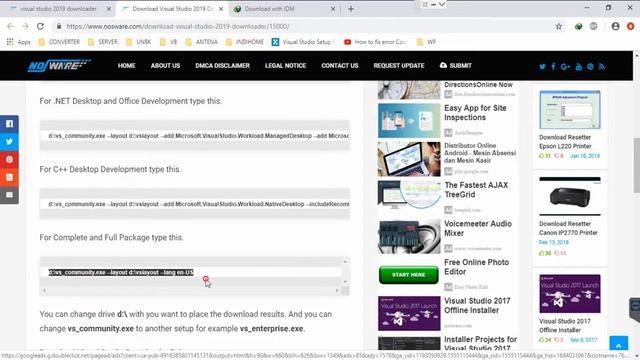Open NosWare YouTube icon in header
Viewport: 640px width, 360px height.
click(578, 67)
